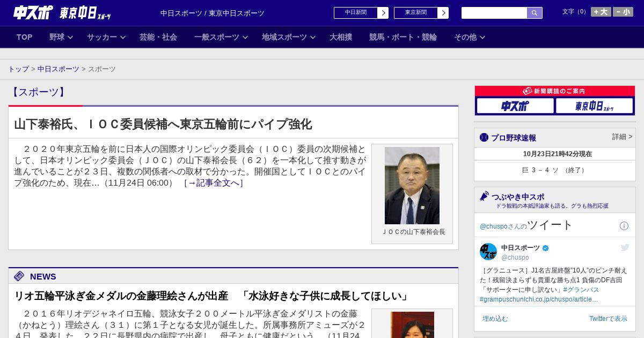Click the 東京中日スポーツ subscription banner button
The width and height of the screenshot is (644, 338).
594,106
